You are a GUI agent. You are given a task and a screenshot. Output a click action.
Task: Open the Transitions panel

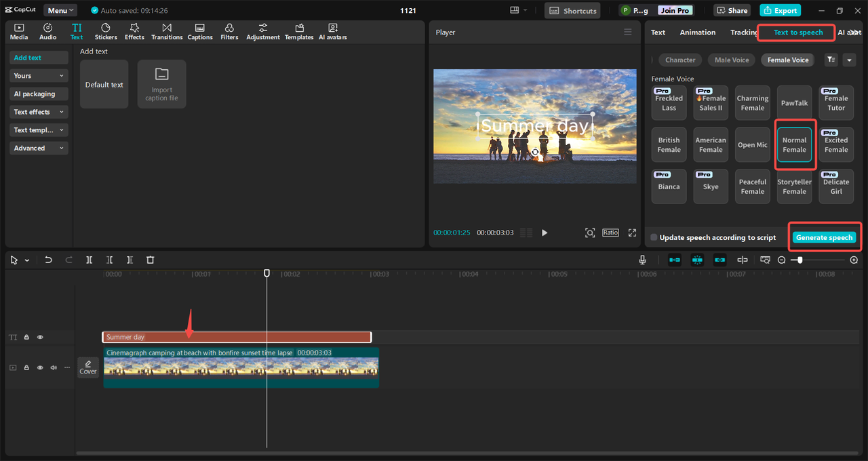click(x=167, y=31)
